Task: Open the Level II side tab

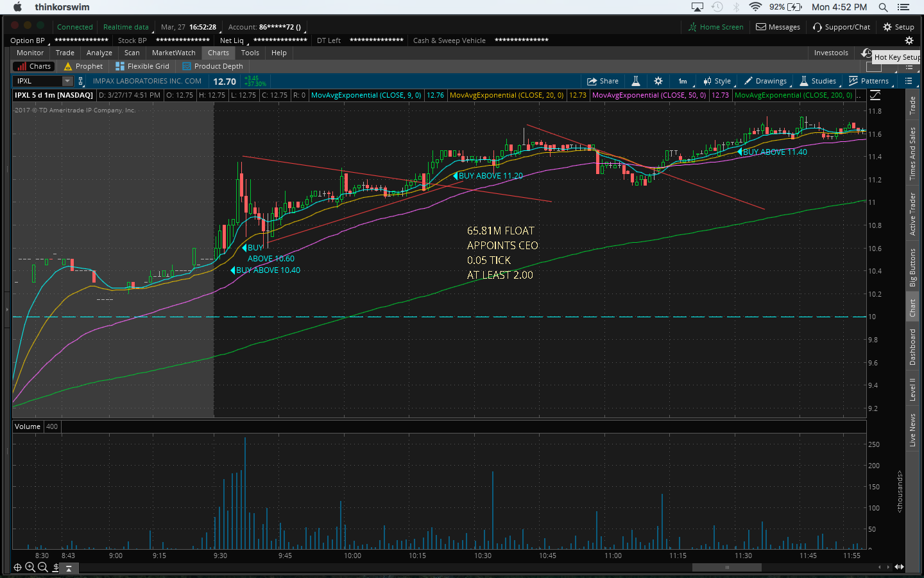Action: [912, 390]
